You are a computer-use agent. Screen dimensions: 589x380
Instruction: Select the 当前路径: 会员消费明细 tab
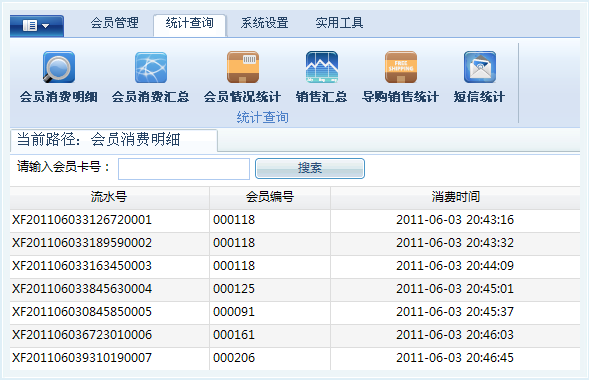[114, 140]
